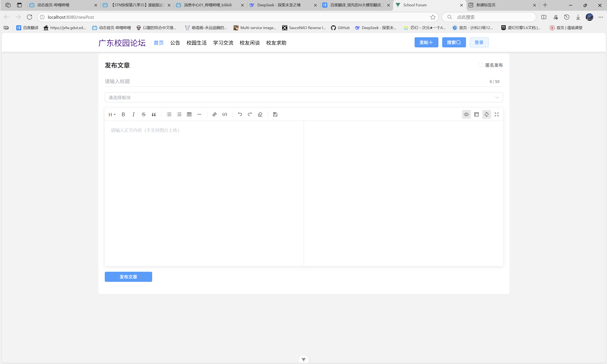Click the 发布文章 submit button
The image size is (607, 364).
[x=128, y=277]
